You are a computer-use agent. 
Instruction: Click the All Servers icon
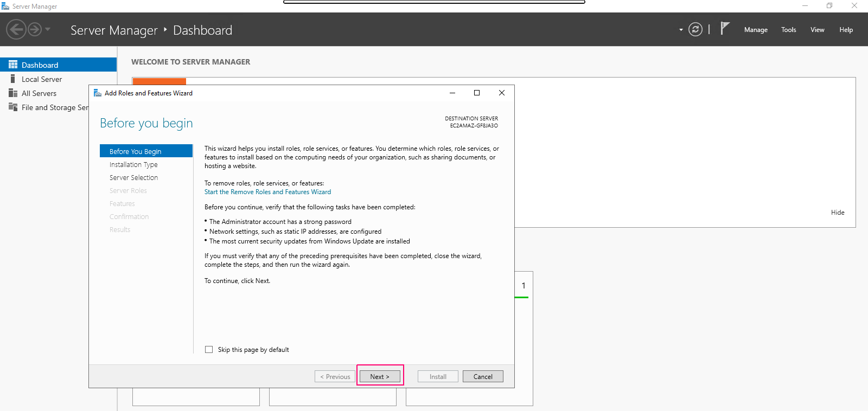click(13, 93)
